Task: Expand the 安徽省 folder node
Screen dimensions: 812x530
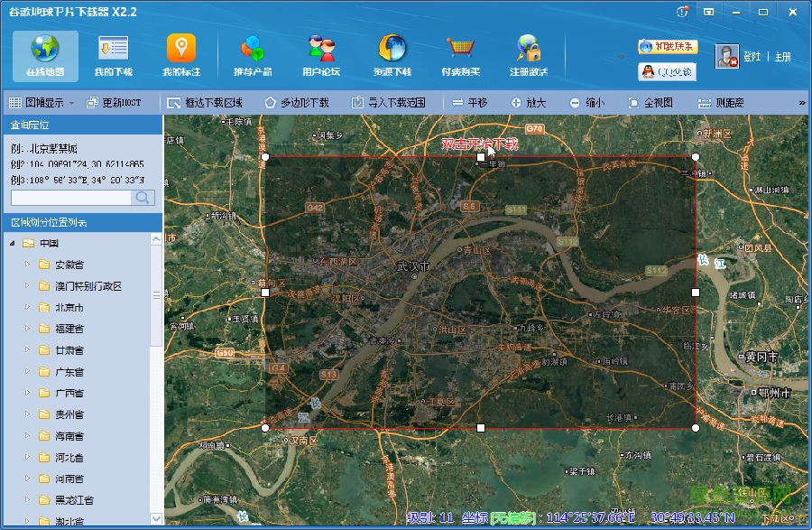Action: (27, 265)
